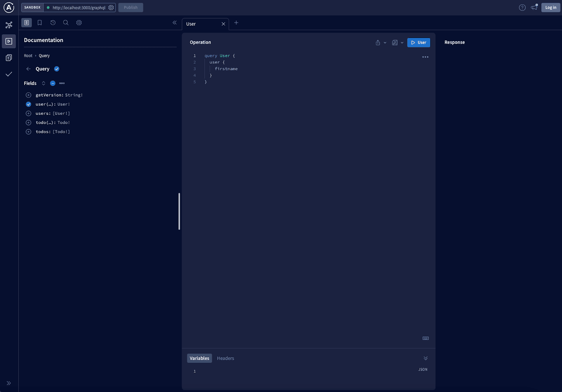Run the User query
562x392 pixels.
(418, 42)
